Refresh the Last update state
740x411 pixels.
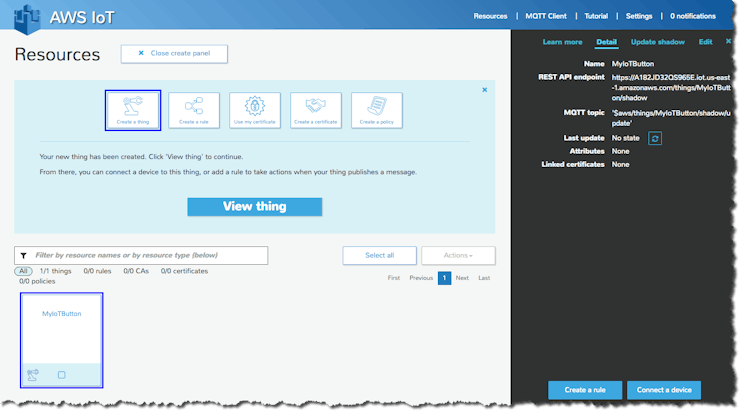point(655,138)
